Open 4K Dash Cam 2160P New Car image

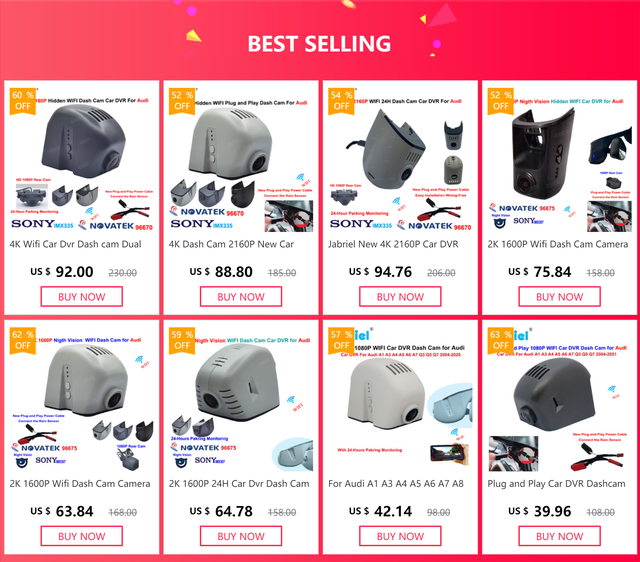click(240, 158)
